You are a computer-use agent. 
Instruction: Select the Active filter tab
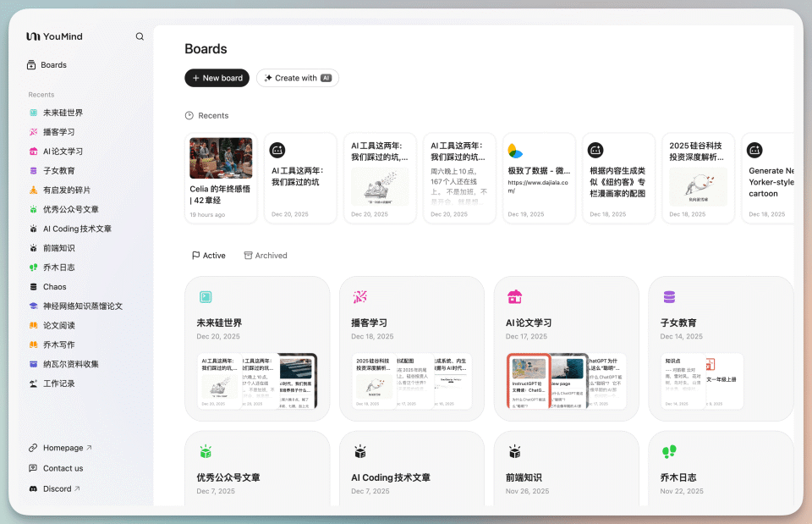pos(209,255)
